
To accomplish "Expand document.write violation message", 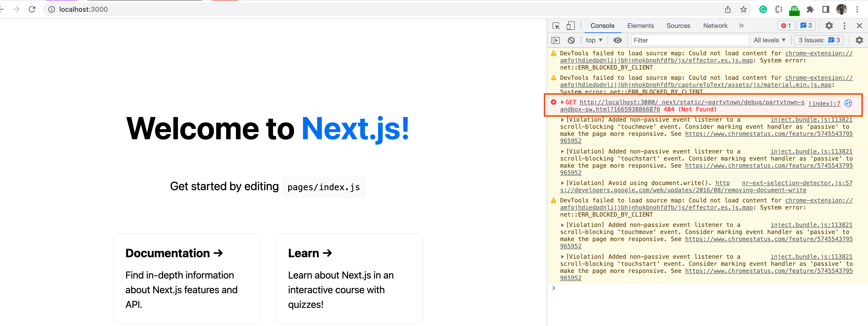I will tap(562, 183).
